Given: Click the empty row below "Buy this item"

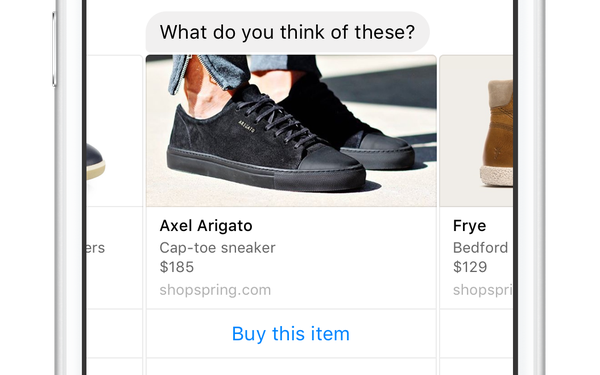Looking at the screenshot, I should (x=291, y=367).
